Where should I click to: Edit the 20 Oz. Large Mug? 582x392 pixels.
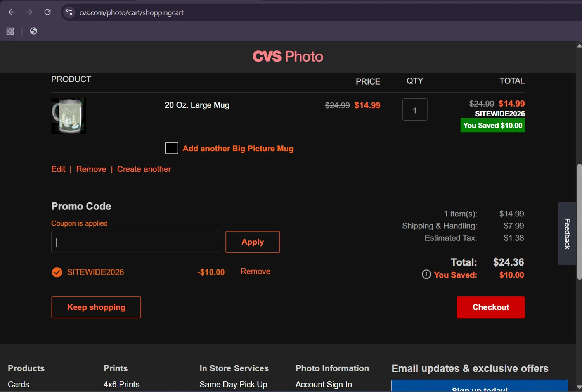(x=58, y=169)
